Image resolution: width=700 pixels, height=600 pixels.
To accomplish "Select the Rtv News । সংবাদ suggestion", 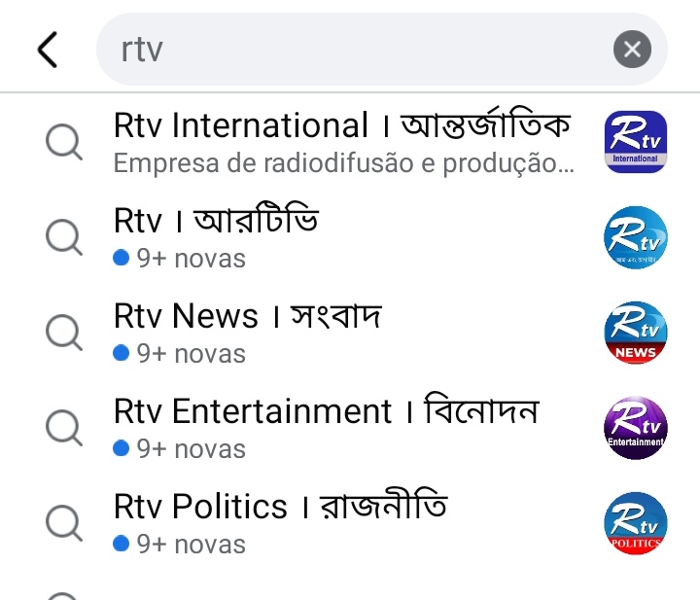I will pos(248,315).
